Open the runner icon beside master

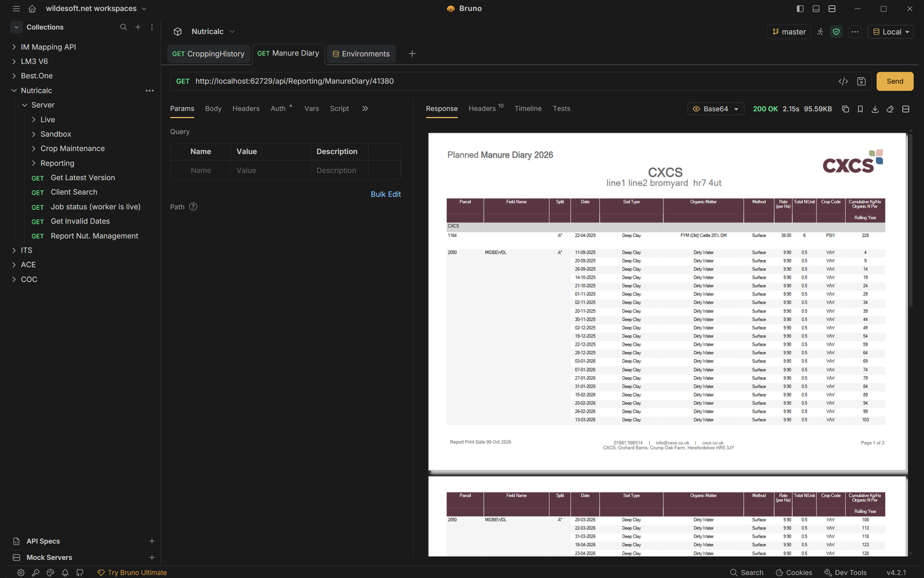pos(820,32)
